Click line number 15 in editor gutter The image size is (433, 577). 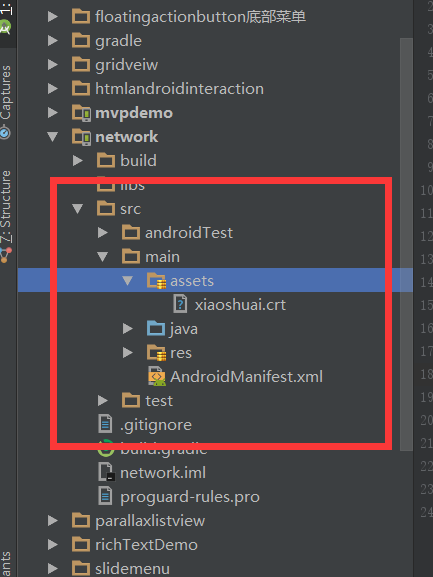pos(426,305)
